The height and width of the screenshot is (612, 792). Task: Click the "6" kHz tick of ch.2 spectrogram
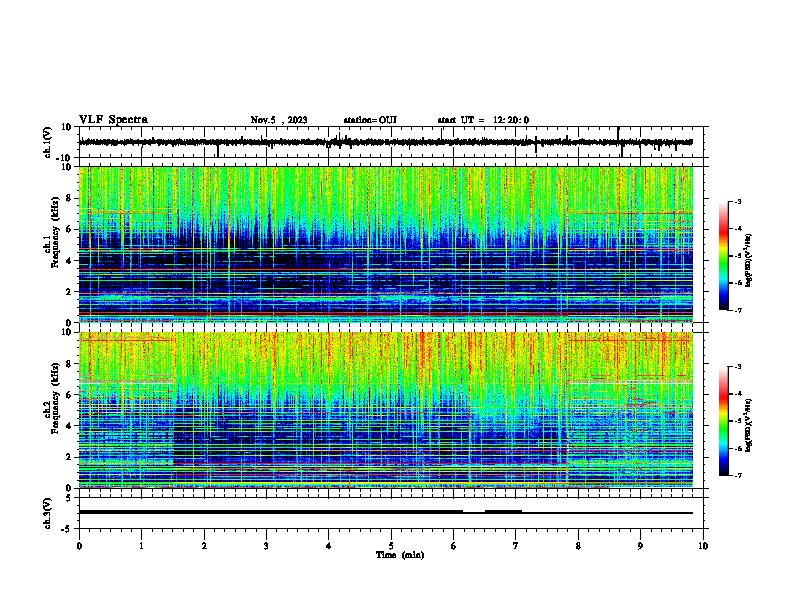coord(69,395)
